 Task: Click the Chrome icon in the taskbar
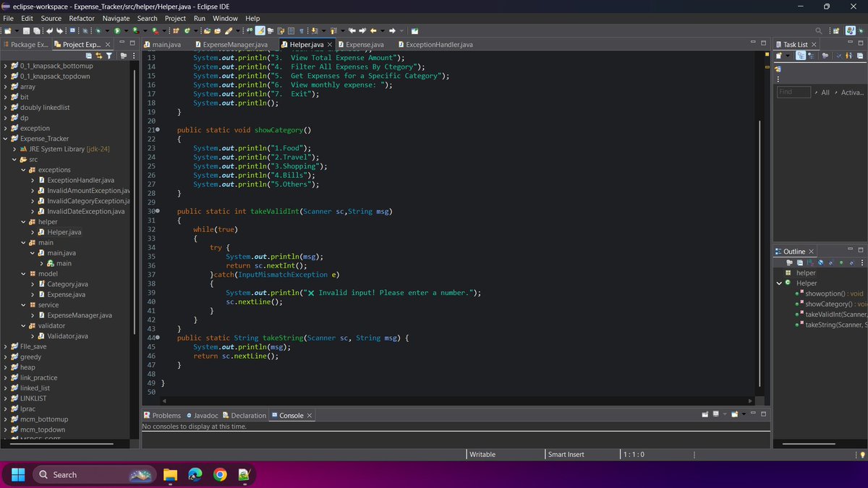click(x=220, y=474)
